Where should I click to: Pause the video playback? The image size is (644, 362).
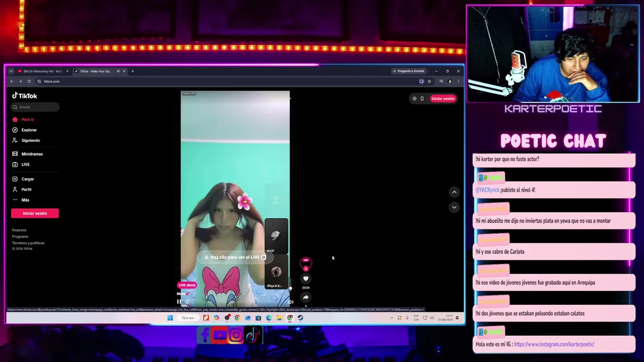[180, 302]
